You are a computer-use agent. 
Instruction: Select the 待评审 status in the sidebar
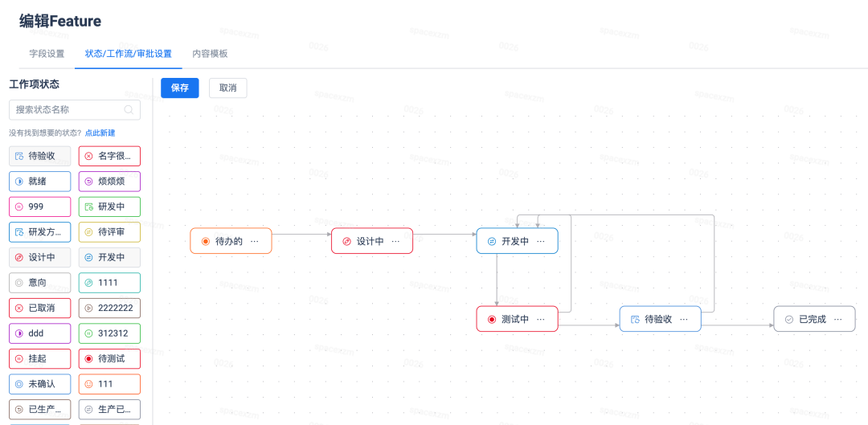click(x=109, y=232)
